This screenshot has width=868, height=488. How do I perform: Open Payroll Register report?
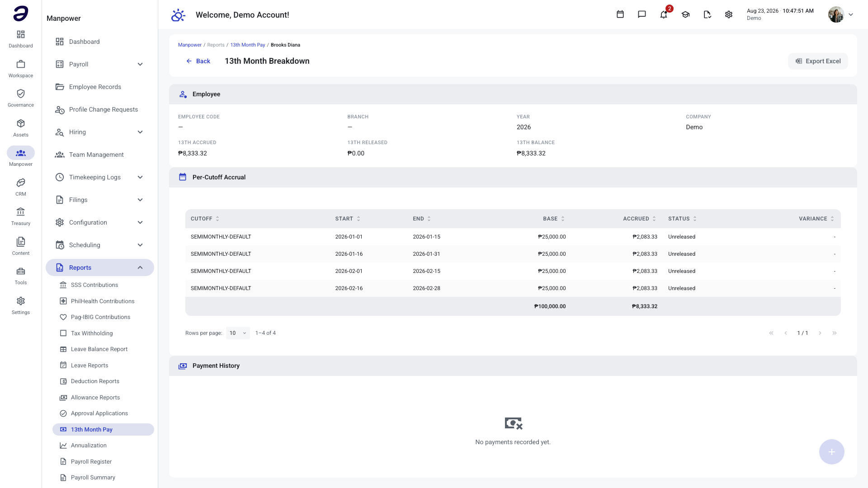[x=103, y=462]
